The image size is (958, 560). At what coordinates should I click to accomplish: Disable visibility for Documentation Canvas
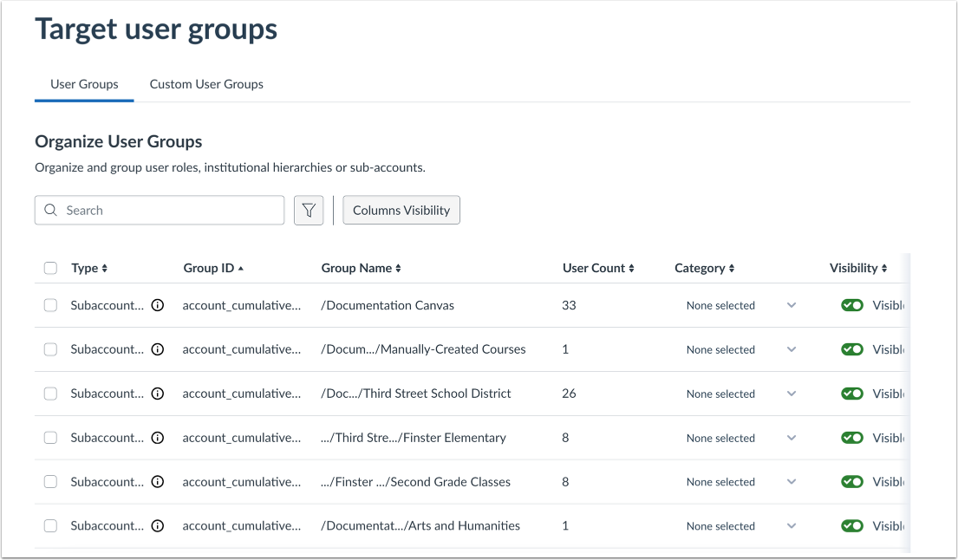852,304
